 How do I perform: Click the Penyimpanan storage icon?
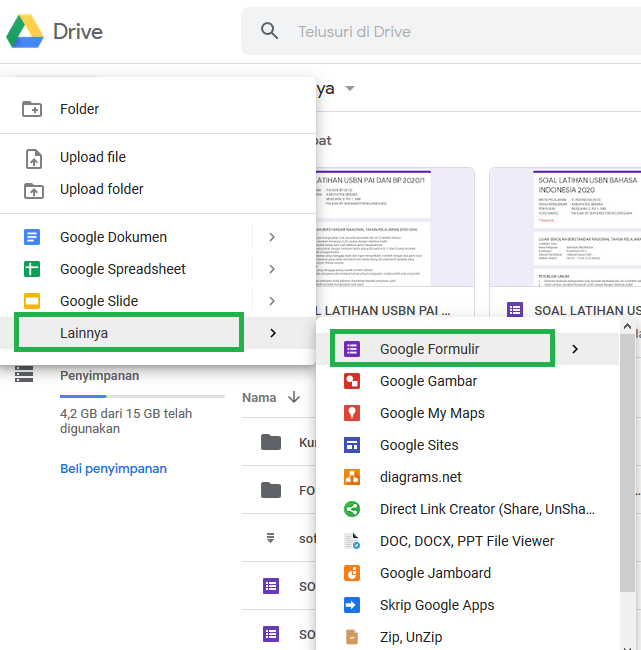tap(24, 374)
